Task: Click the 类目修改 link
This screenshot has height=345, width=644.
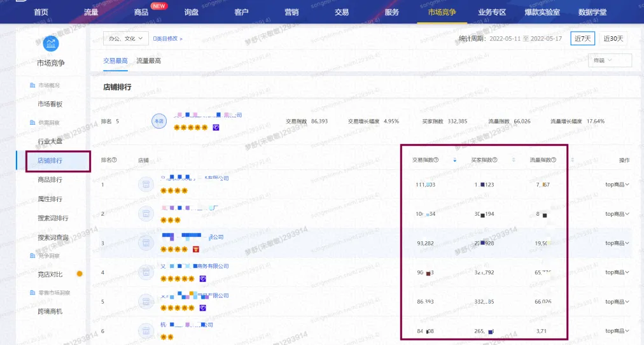Action: click(168, 39)
